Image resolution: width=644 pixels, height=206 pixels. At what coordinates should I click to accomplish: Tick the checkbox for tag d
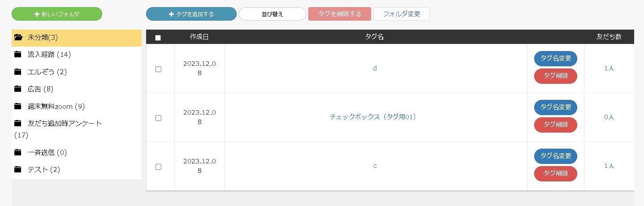[158, 69]
